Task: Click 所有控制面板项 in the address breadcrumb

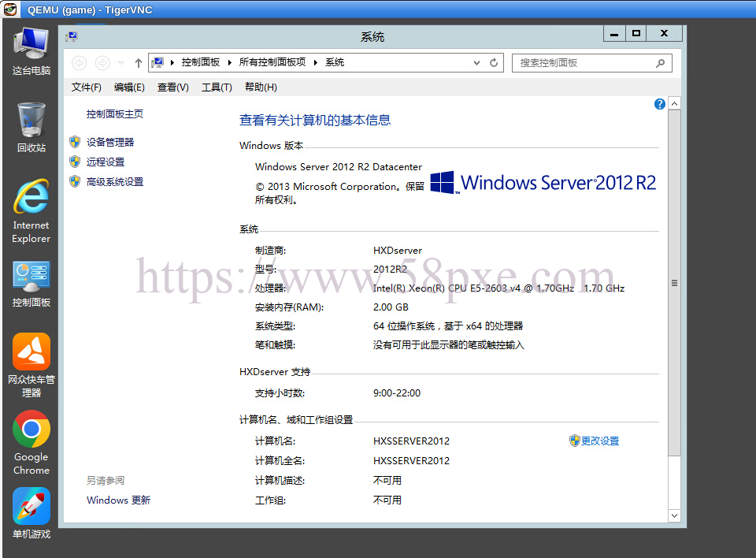Action: [272, 62]
